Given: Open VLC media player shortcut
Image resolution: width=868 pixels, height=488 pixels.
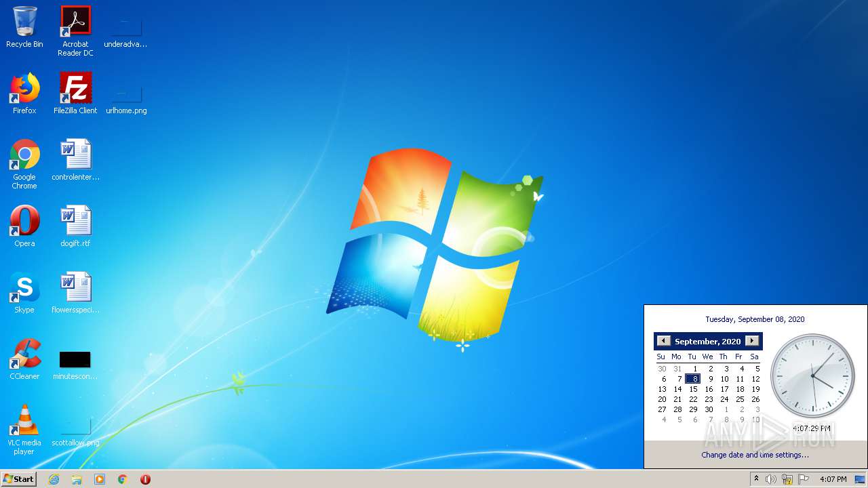Looking at the screenshot, I should pyautogui.click(x=24, y=430).
